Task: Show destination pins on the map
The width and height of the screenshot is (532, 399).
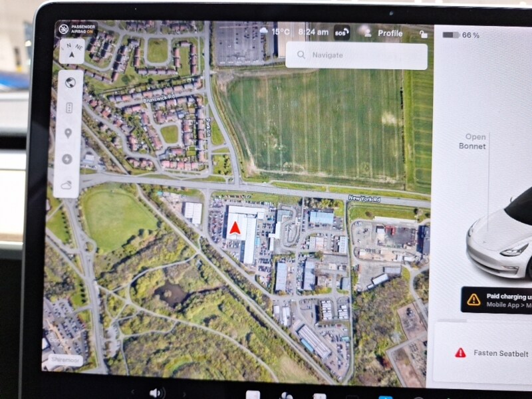Action: click(68, 134)
